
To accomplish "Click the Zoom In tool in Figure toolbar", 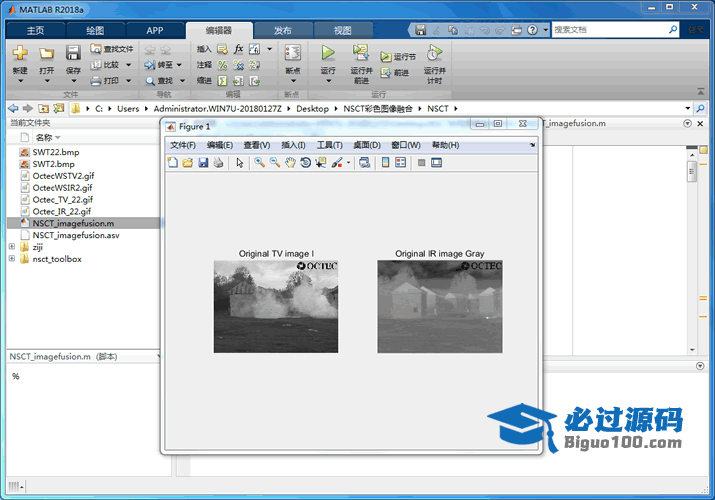I will click(x=259, y=163).
